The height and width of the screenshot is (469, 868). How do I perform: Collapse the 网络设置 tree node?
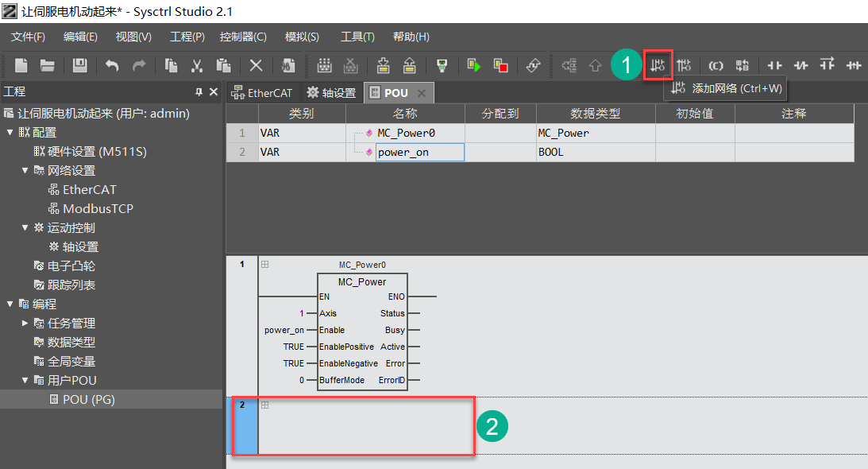(25, 170)
